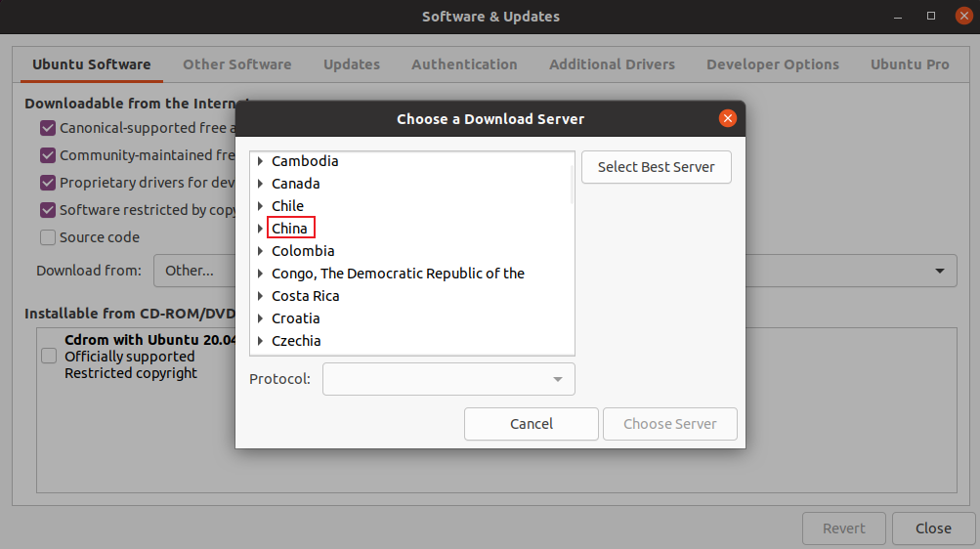Viewport: 980px width, 549px height.
Task: Open the Ubuntu Pro tab
Action: [910, 64]
